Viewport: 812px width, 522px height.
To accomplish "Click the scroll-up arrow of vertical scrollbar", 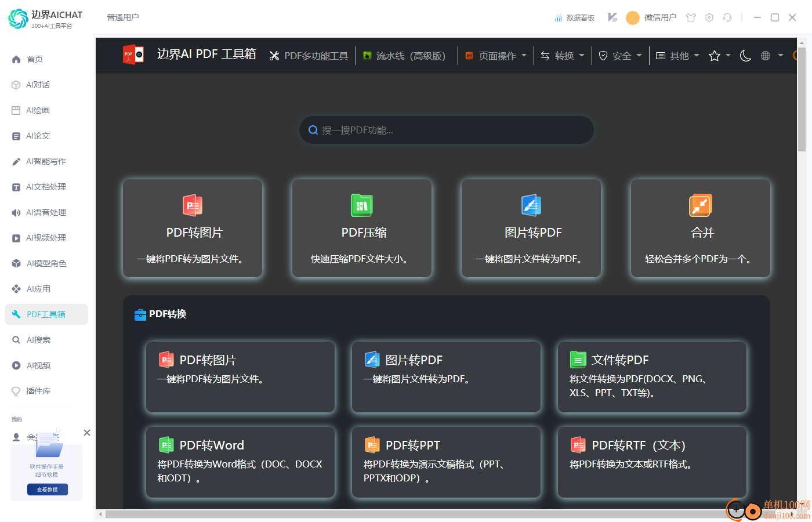I will (802, 42).
